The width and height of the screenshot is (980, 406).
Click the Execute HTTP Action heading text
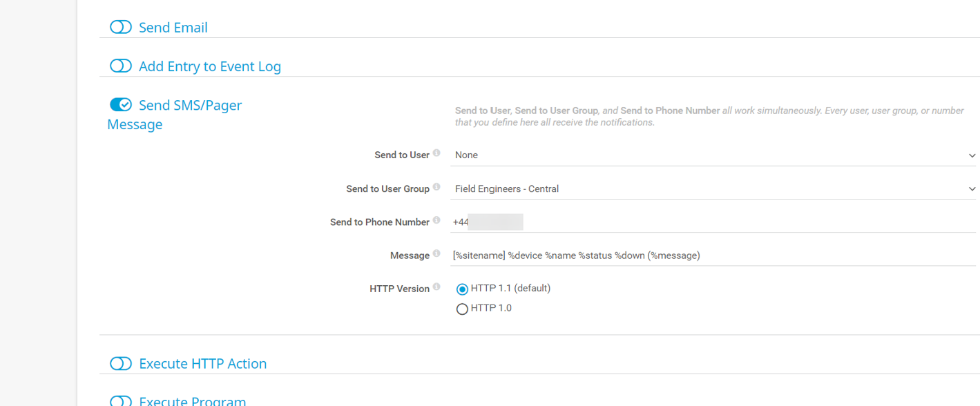[202, 362]
